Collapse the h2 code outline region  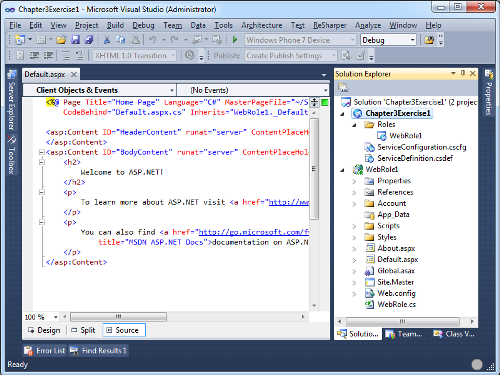tap(42, 162)
